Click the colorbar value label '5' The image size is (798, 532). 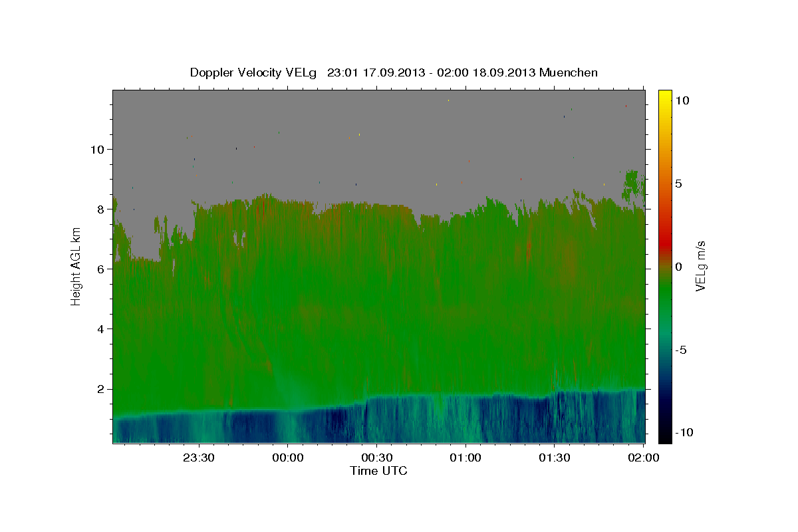tap(678, 184)
